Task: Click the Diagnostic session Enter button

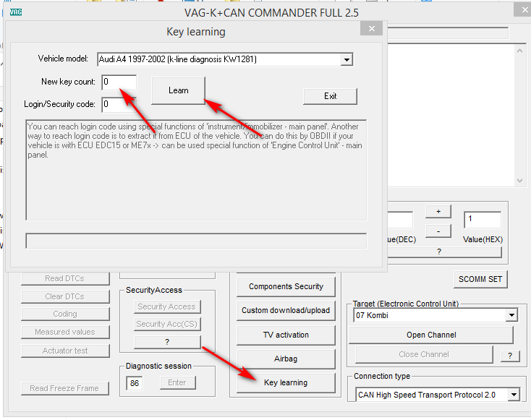Action: coord(177,383)
